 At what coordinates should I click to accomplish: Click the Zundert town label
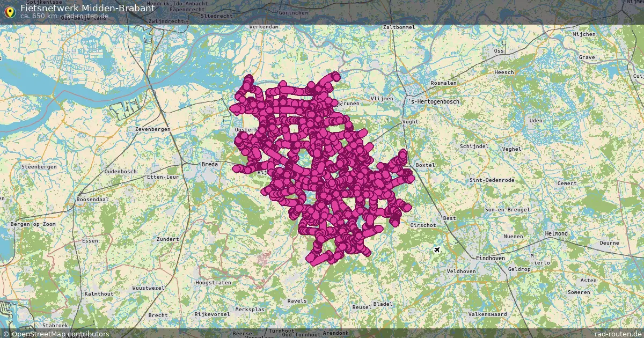click(167, 239)
